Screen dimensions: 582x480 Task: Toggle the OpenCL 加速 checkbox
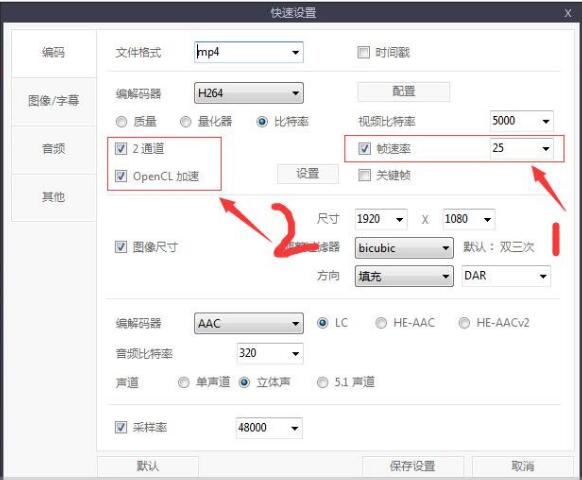click(121, 176)
